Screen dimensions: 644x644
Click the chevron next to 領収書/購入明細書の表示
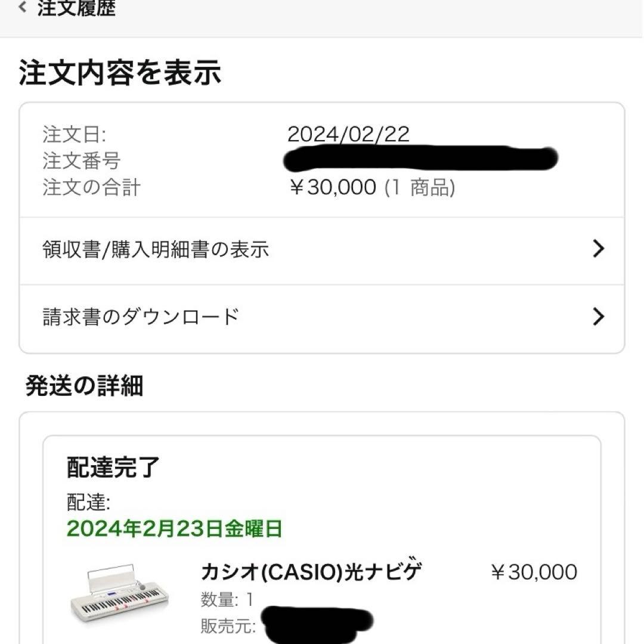point(598,249)
